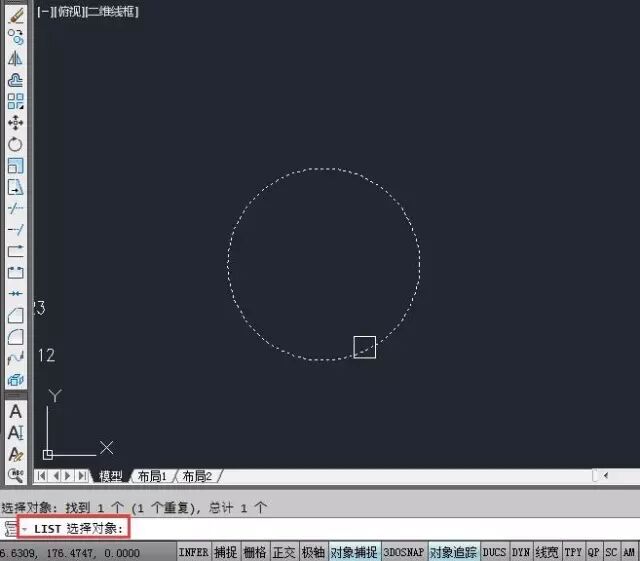Open the Find text tool
Image resolution: width=640 pixels, height=561 pixels.
coord(16,475)
